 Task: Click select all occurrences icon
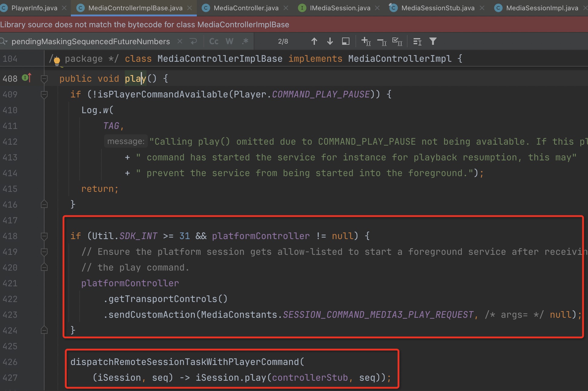point(397,41)
